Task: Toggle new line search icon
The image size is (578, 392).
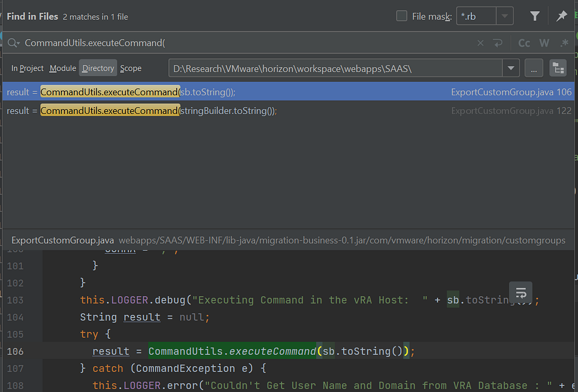Action: point(498,43)
